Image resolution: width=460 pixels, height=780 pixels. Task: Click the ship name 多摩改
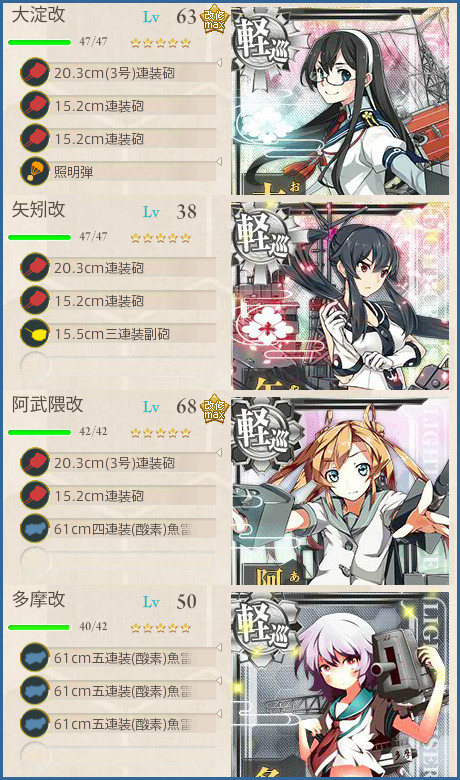pyautogui.click(x=38, y=599)
